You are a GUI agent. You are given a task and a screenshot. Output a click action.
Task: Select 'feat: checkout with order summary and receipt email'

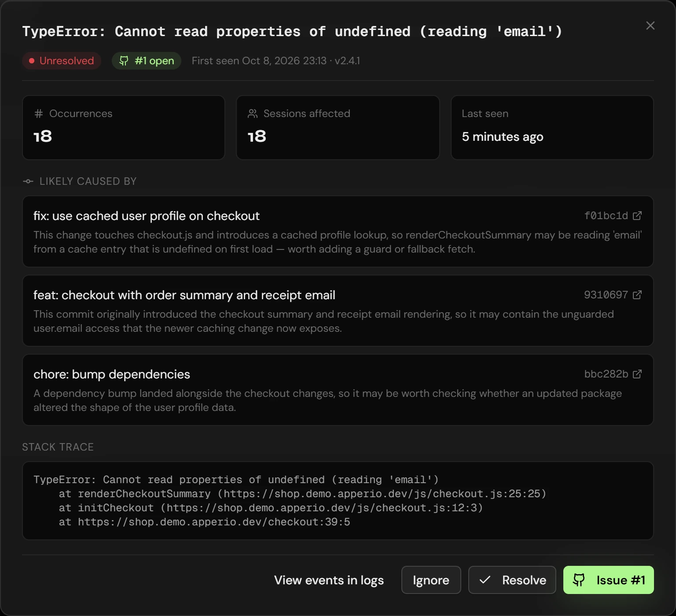click(x=184, y=295)
